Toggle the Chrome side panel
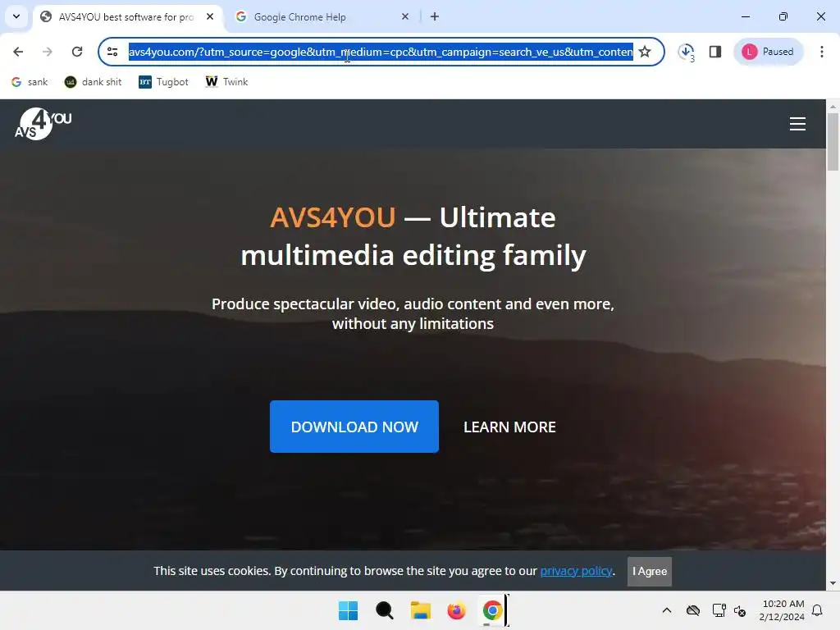Viewport: 840px width, 630px height. click(x=715, y=52)
